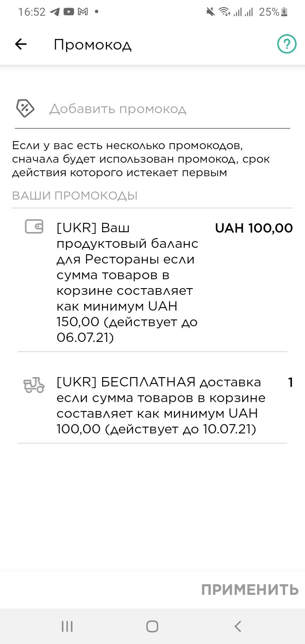
Task: Tap the Wi-Fi status icon
Action: 224,12
